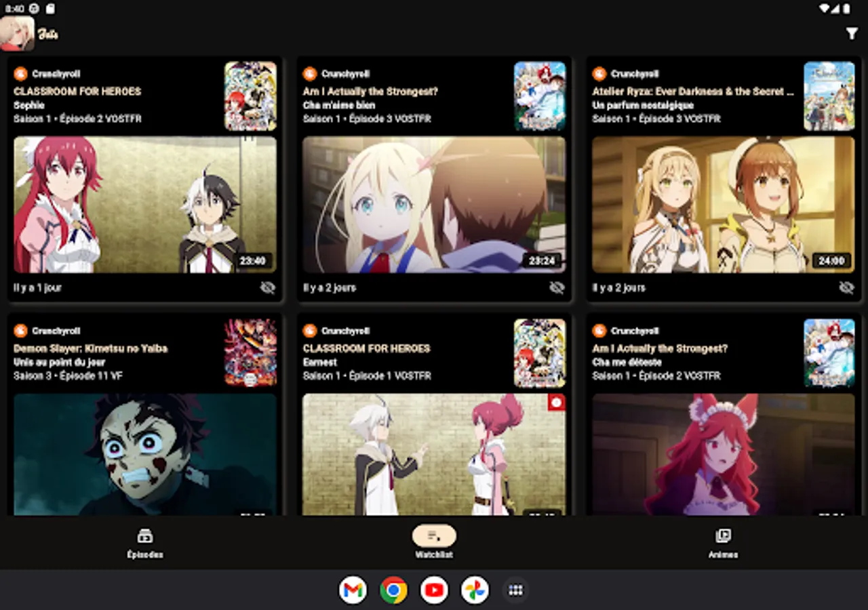
Task: Click Saison 3 • Épisode 11 VF text
Action: coord(68,375)
